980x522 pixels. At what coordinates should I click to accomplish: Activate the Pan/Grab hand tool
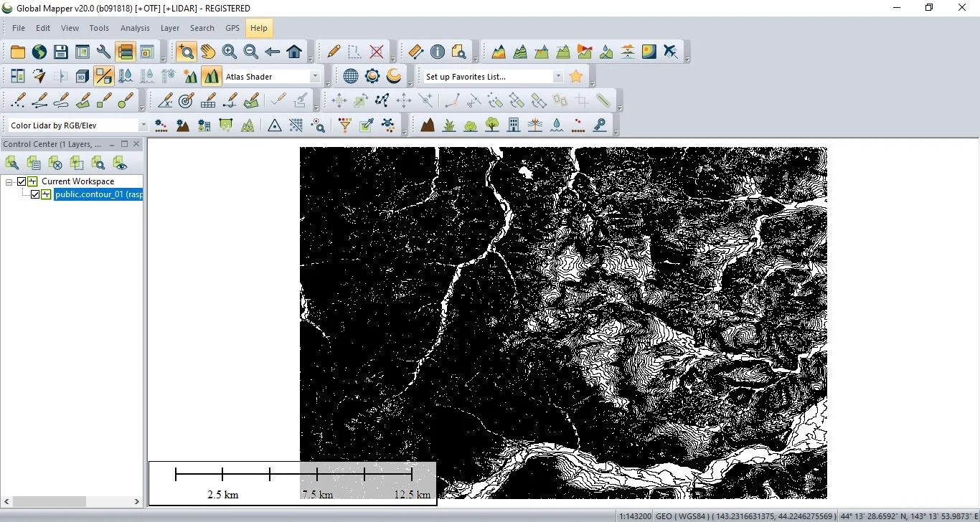pyautogui.click(x=207, y=51)
